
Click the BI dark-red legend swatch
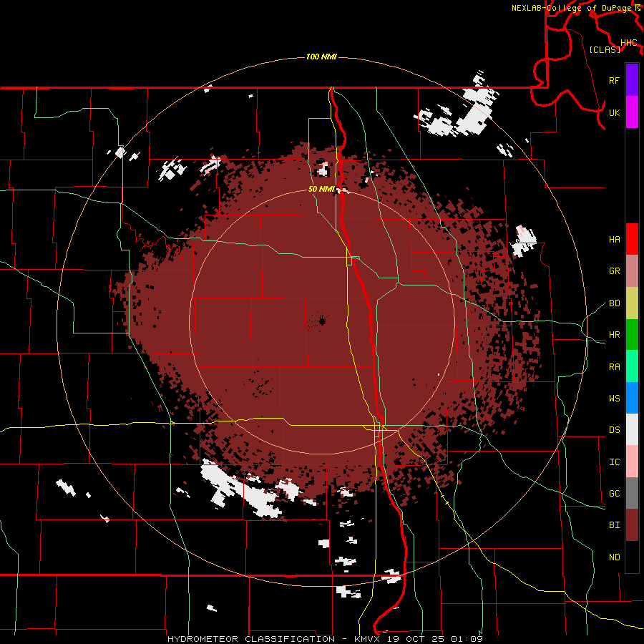tap(632, 525)
